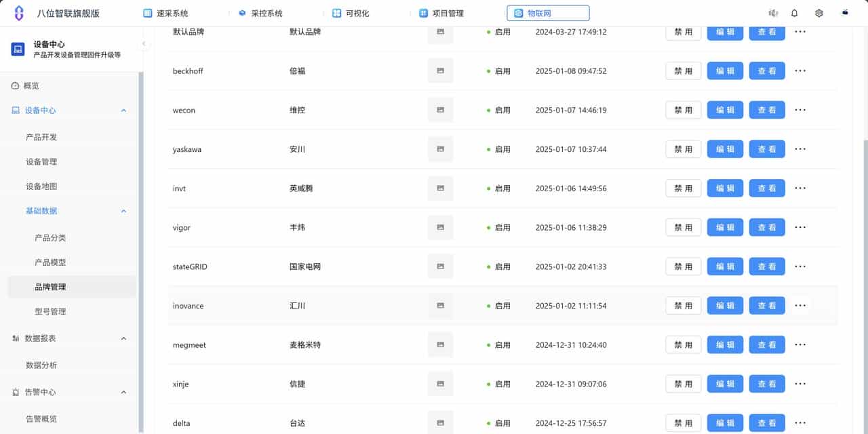Open the notification bell icon
This screenshot has width=868, height=434.
tap(794, 12)
